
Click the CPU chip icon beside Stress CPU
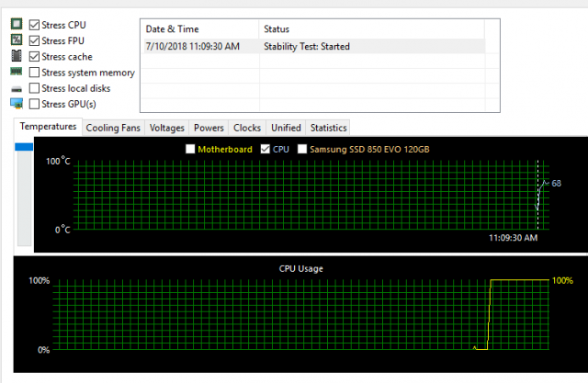tap(17, 25)
